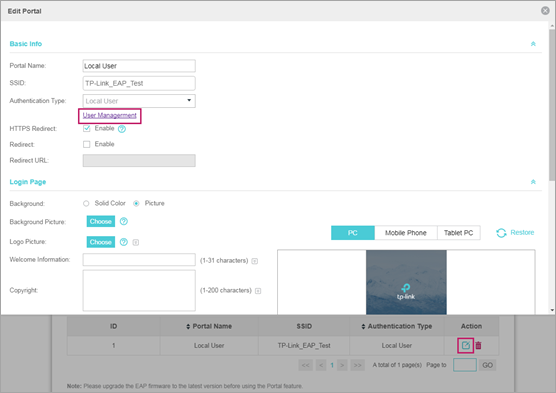Click Local User in Portal Name column
The height and width of the screenshot is (393, 556).
pos(209,345)
